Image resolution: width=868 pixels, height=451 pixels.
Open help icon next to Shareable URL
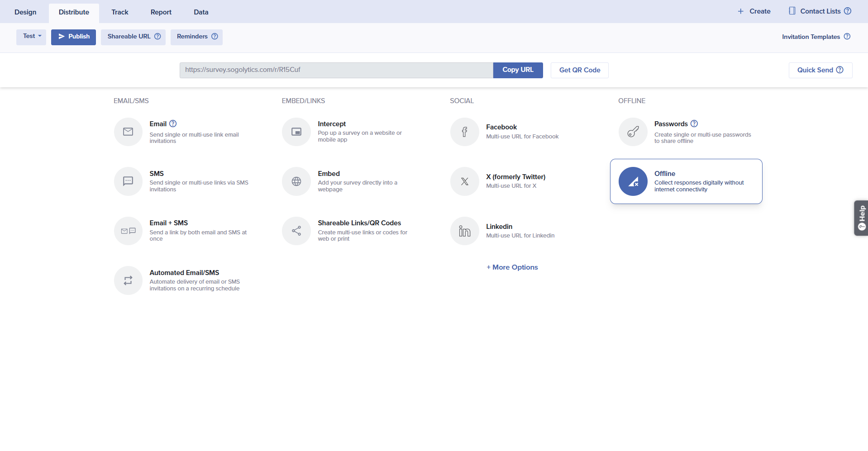[x=157, y=37]
